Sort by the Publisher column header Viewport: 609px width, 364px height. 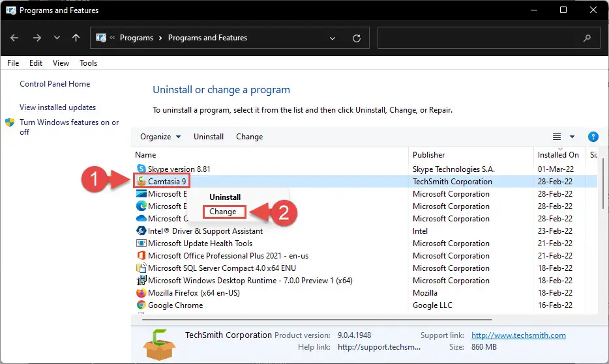(428, 155)
